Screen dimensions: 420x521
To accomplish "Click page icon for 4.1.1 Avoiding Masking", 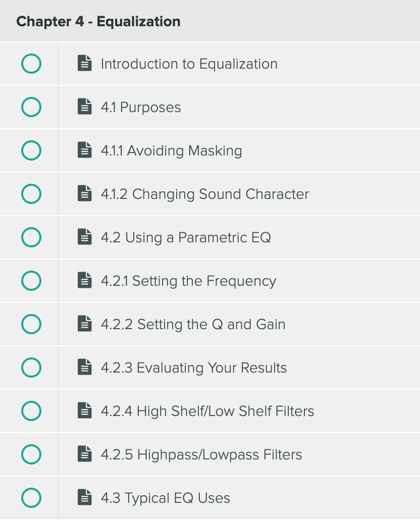I will pyautogui.click(x=85, y=150).
